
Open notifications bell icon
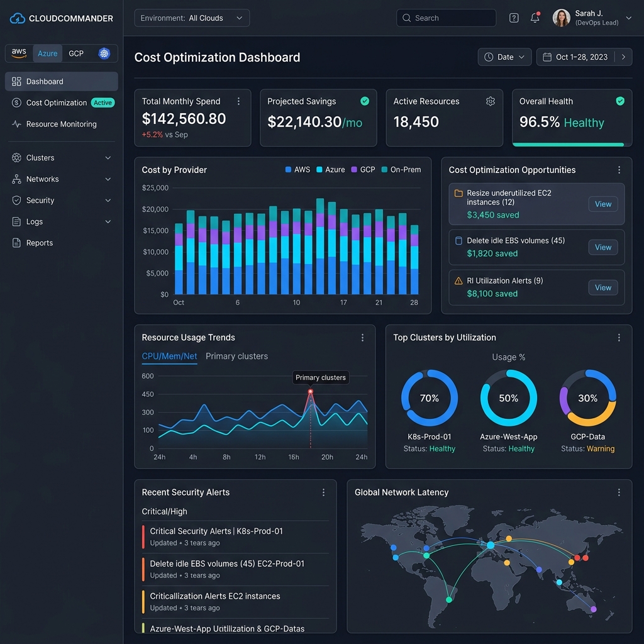coord(535,18)
